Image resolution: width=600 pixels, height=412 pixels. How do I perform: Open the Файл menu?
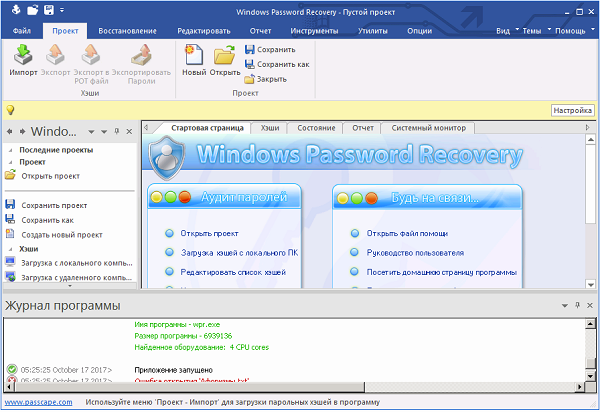point(22,31)
